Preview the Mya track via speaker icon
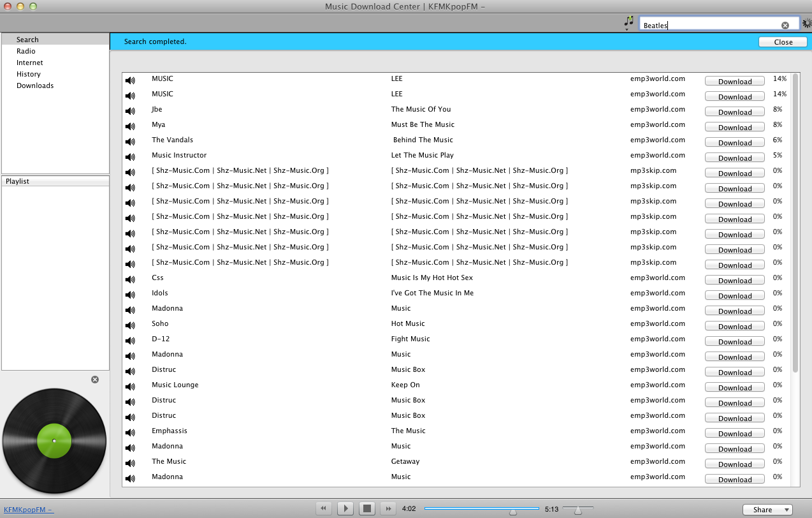 [130, 126]
